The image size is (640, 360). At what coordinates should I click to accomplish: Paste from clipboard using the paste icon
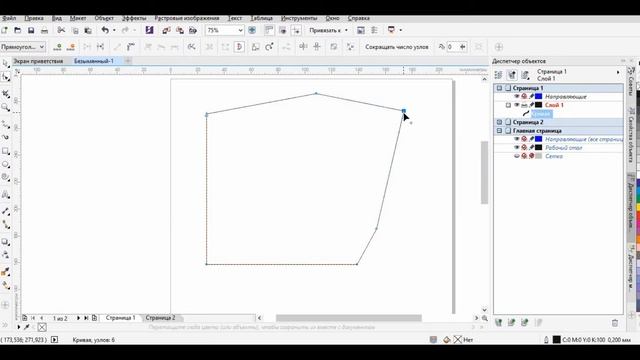tap(88, 30)
